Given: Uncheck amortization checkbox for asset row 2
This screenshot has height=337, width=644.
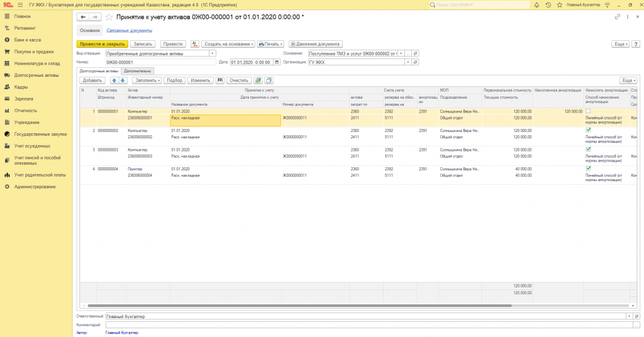Looking at the screenshot, I should click(x=588, y=130).
